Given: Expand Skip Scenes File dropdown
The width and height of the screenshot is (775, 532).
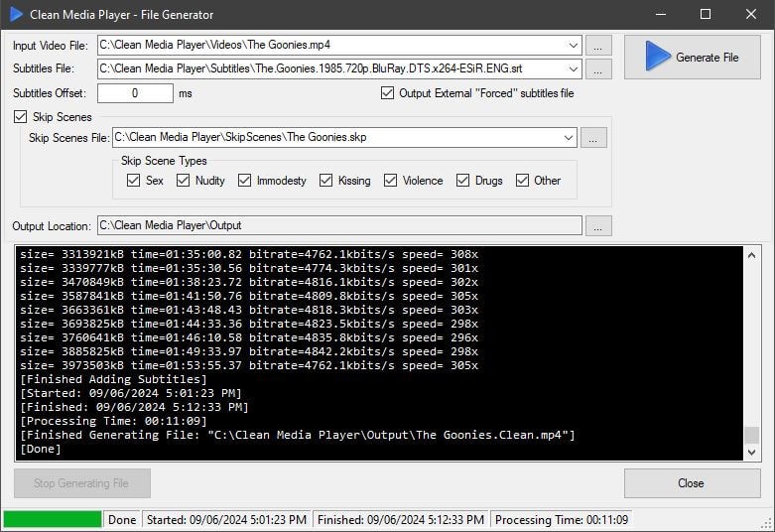Looking at the screenshot, I should [x=569, y=137].
